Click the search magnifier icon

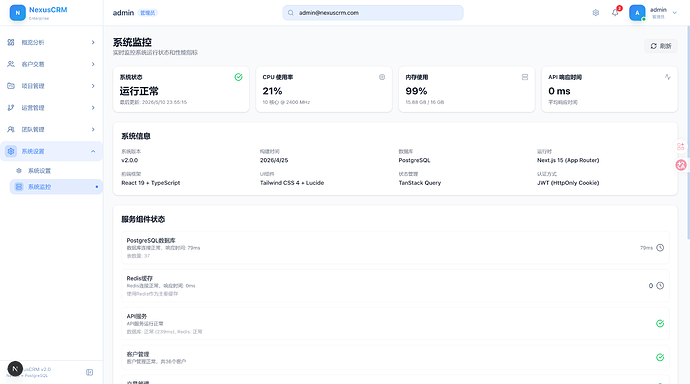[291, 13]
